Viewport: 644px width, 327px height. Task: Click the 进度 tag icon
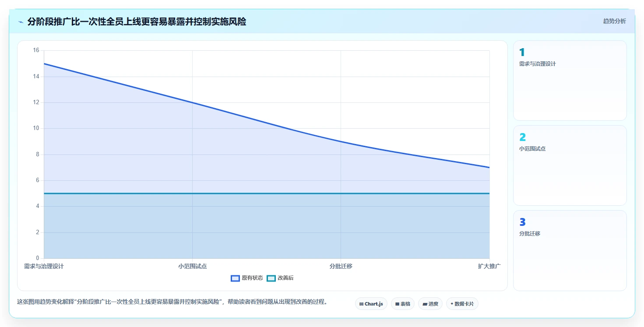point(425,304)
